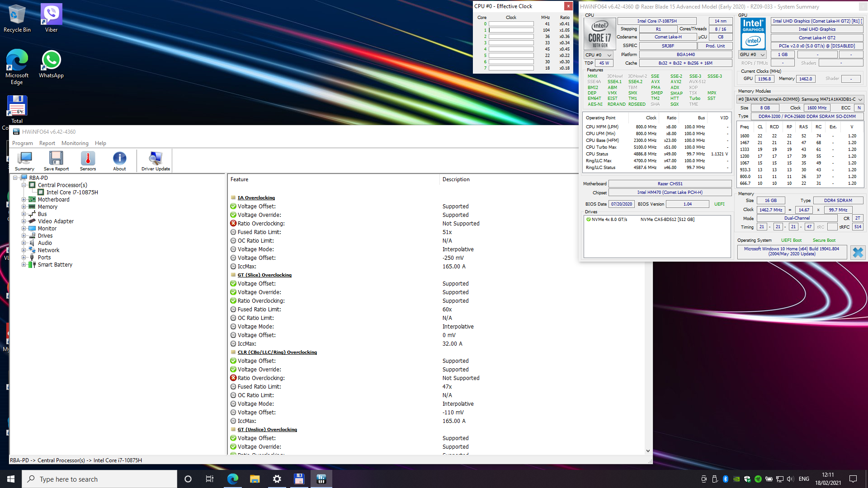Click the taskbar search box

pos(99,479)
